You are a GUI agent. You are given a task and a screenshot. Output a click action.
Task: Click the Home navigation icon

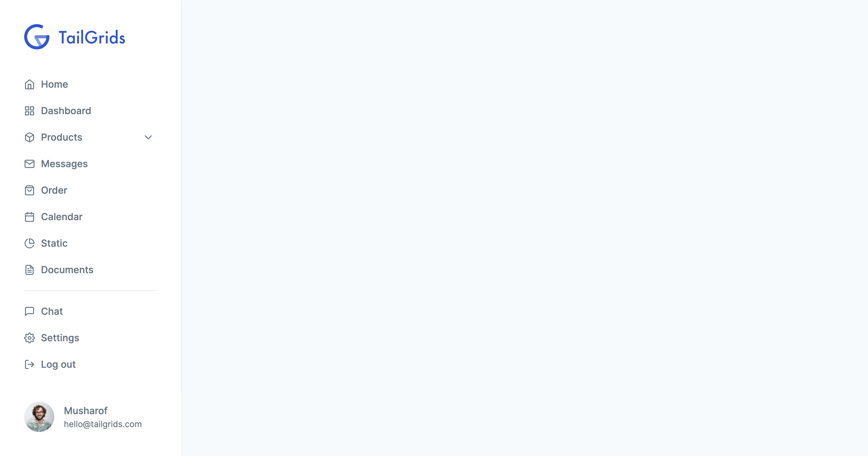[29, 84]
